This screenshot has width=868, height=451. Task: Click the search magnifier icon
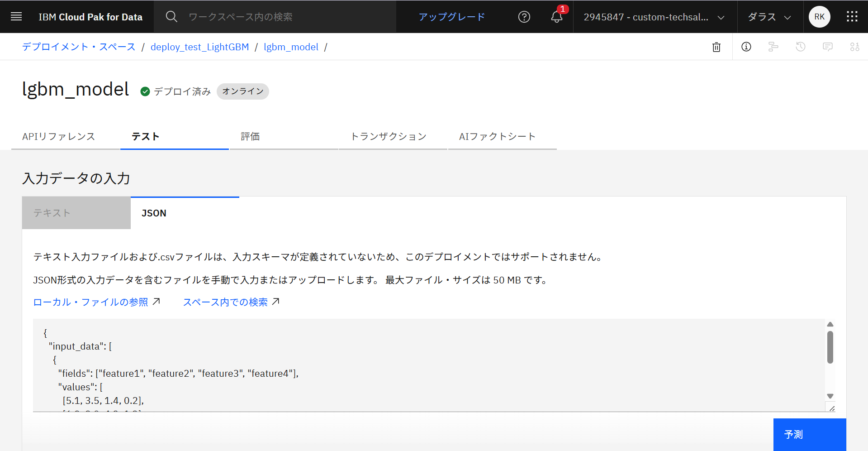point(171,17)
